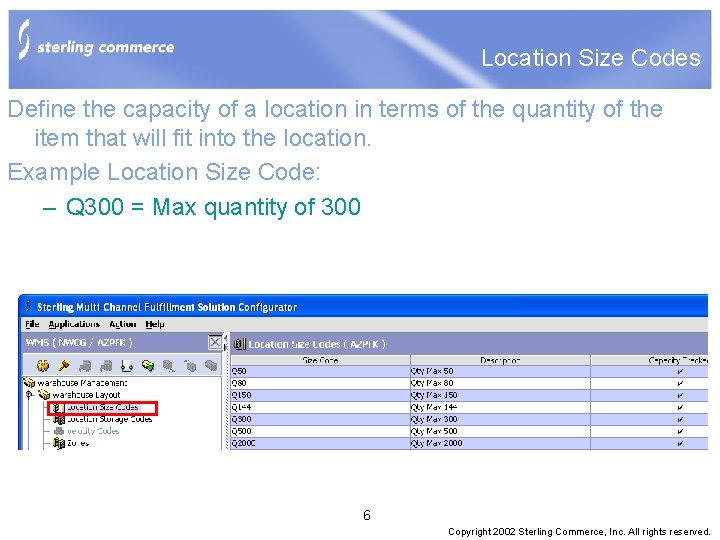
Task: Click the 'Qty Max 500' description cell
Action: (x=500, y=431)
